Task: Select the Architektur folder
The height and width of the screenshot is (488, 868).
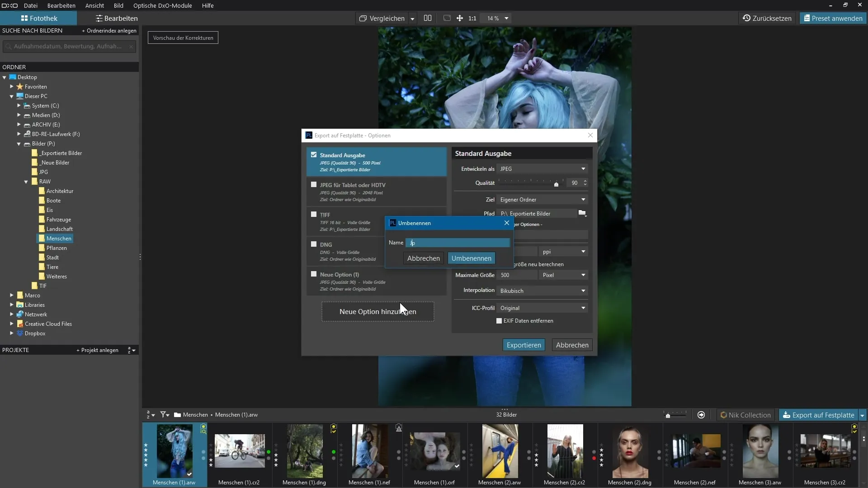Action: pos(59,191)
